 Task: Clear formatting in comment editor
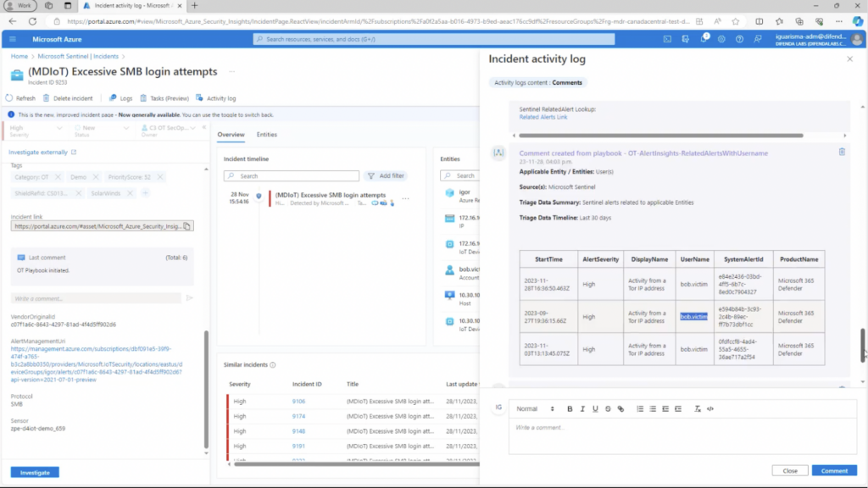pos(698,409)
